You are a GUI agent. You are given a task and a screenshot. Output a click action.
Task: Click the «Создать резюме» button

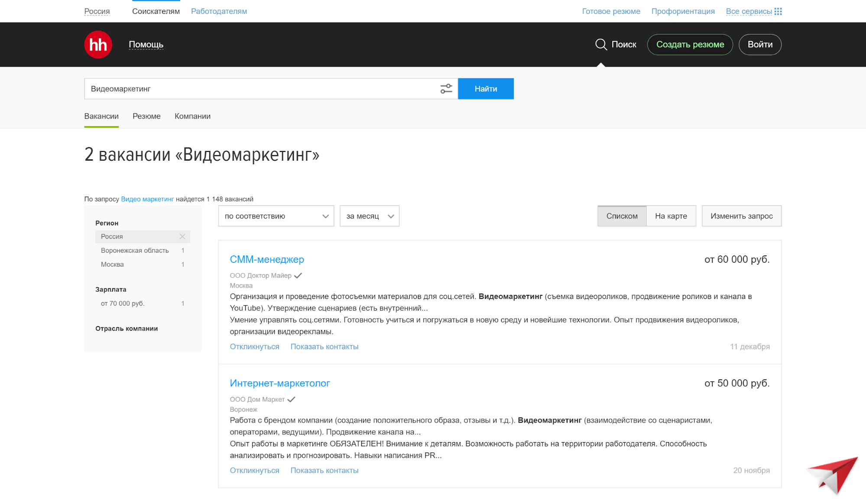tap(690, 44)
